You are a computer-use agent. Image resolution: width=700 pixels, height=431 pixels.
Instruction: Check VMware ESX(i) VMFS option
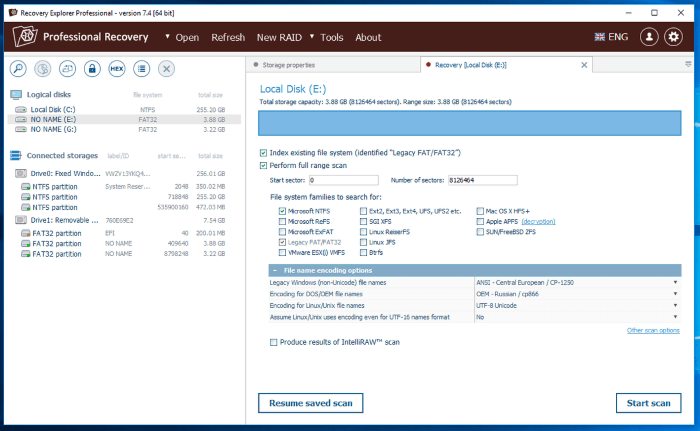click(282, 253)
